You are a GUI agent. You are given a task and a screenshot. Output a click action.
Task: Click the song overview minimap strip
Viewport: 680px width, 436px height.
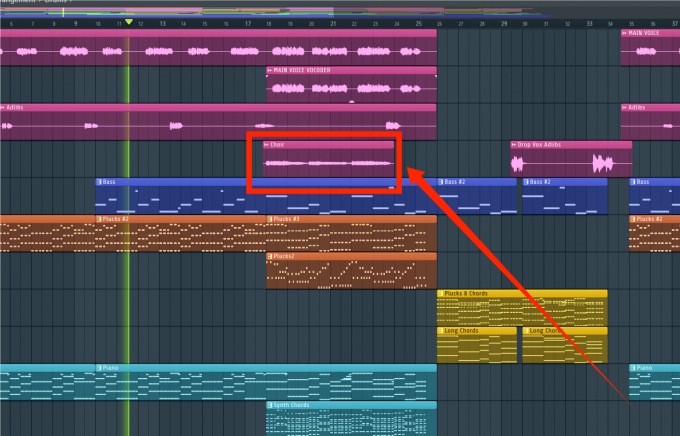tap(340, 12)
